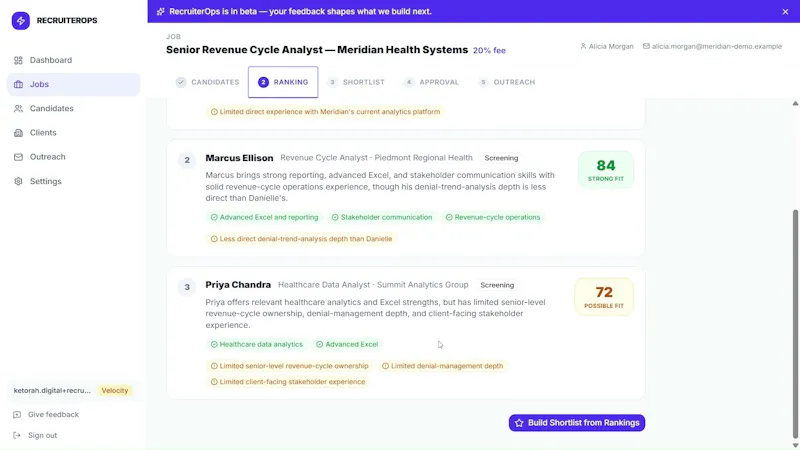The image size is (800, 450).
Task: Click Revenue Cycle Analyst Piedmont Regional Health text
Action: point(376,158)
